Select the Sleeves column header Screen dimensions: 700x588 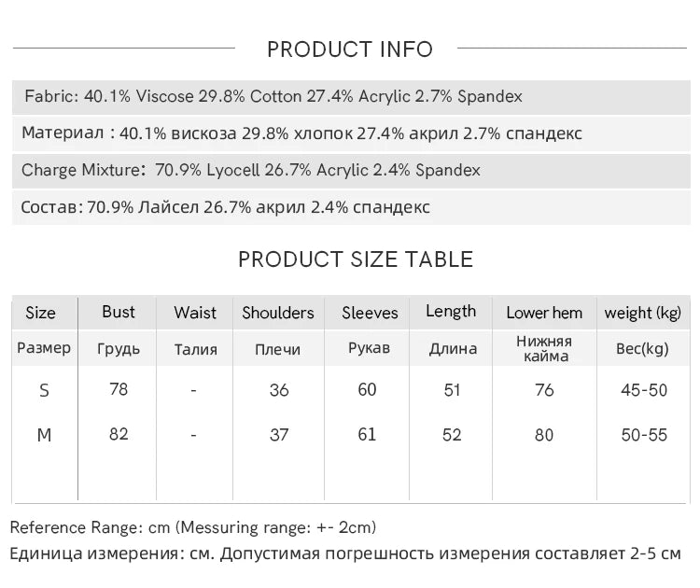[x=370, y=313]
